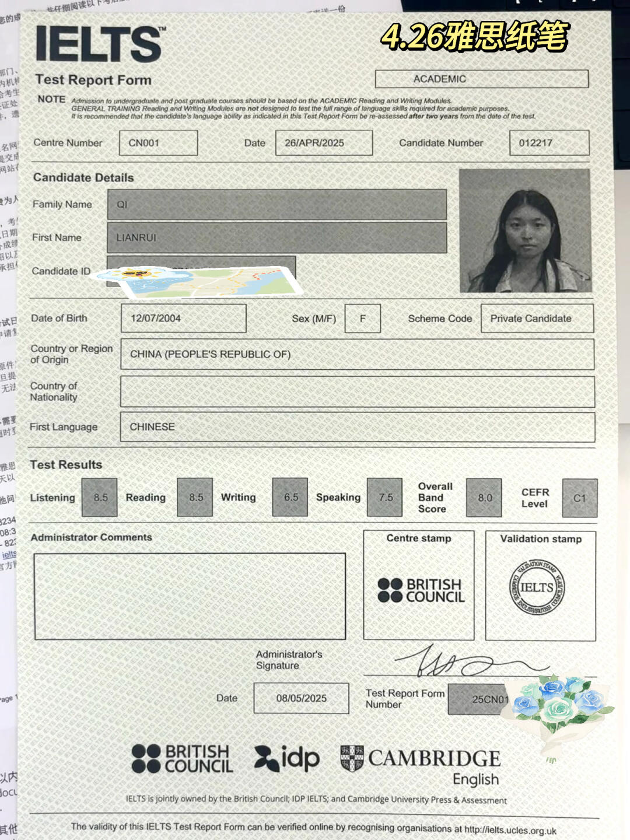Click the empty Country of Nationality field

[x=358, y=391]
